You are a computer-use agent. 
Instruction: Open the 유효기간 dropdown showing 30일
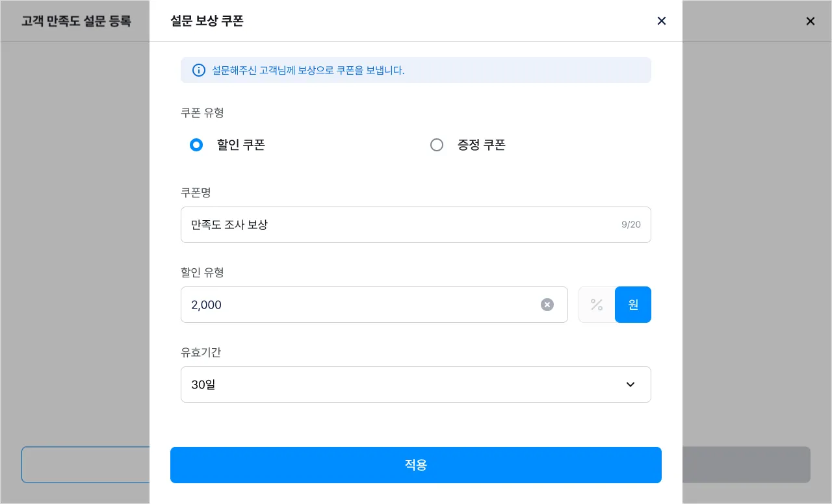click(x=403, y=384)
